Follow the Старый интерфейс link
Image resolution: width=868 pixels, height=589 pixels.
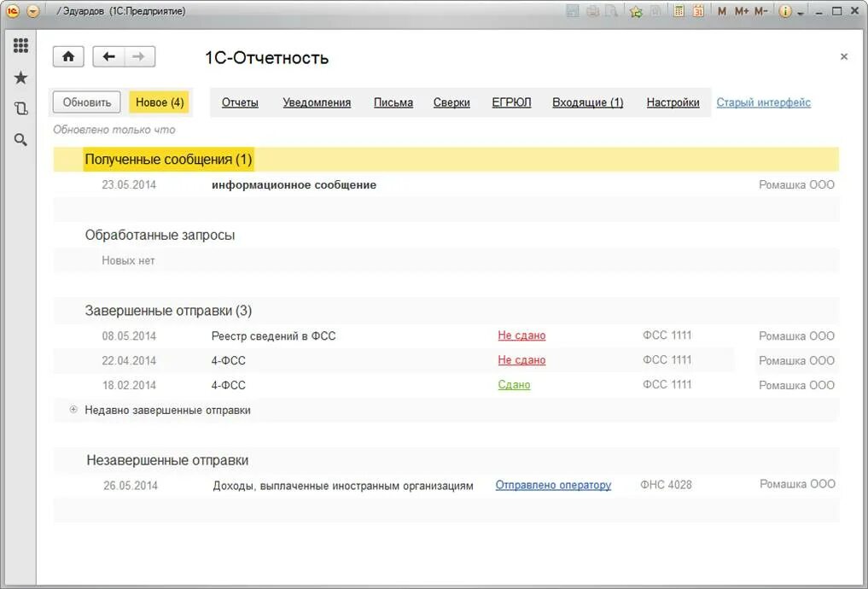coord(763,102)
